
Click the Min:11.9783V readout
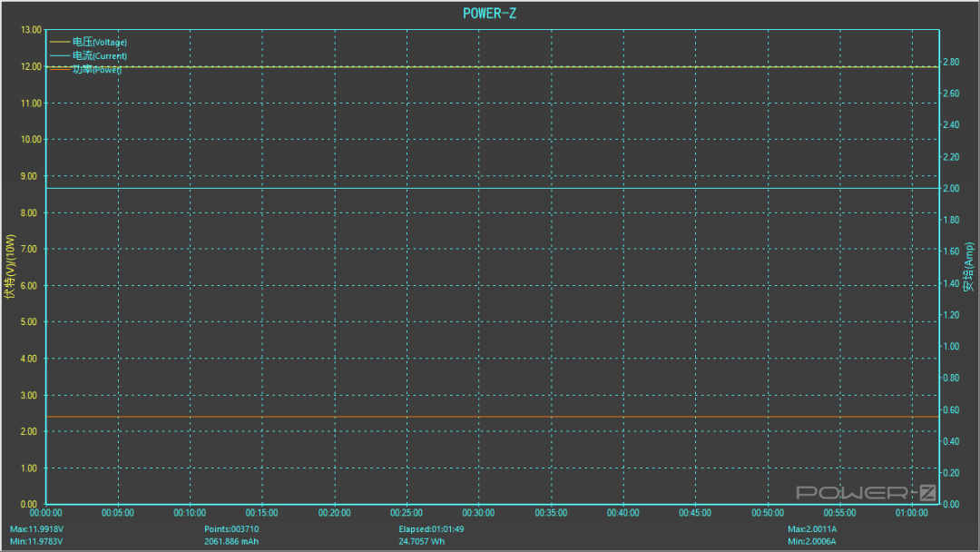coord(36,541)
